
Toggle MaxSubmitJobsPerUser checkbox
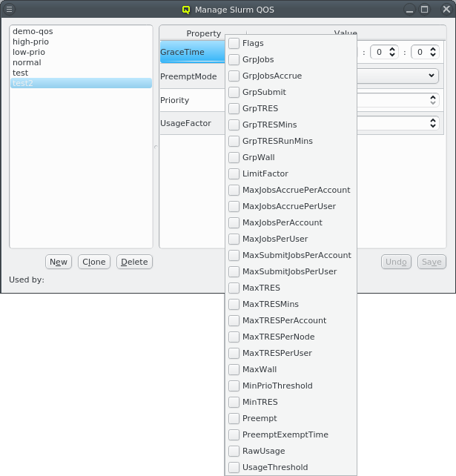tap(234, 271)
